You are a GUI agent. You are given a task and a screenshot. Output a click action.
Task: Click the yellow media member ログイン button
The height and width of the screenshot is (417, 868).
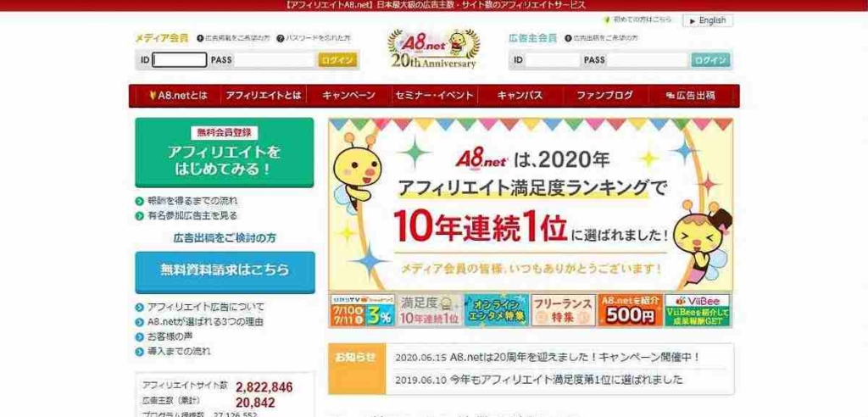(337, 60)
